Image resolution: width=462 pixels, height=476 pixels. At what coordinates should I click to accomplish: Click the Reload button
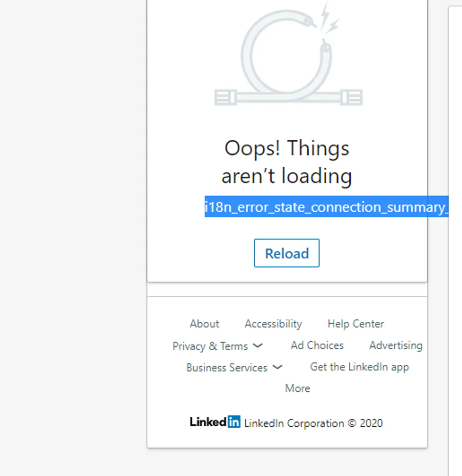[286, 253]
